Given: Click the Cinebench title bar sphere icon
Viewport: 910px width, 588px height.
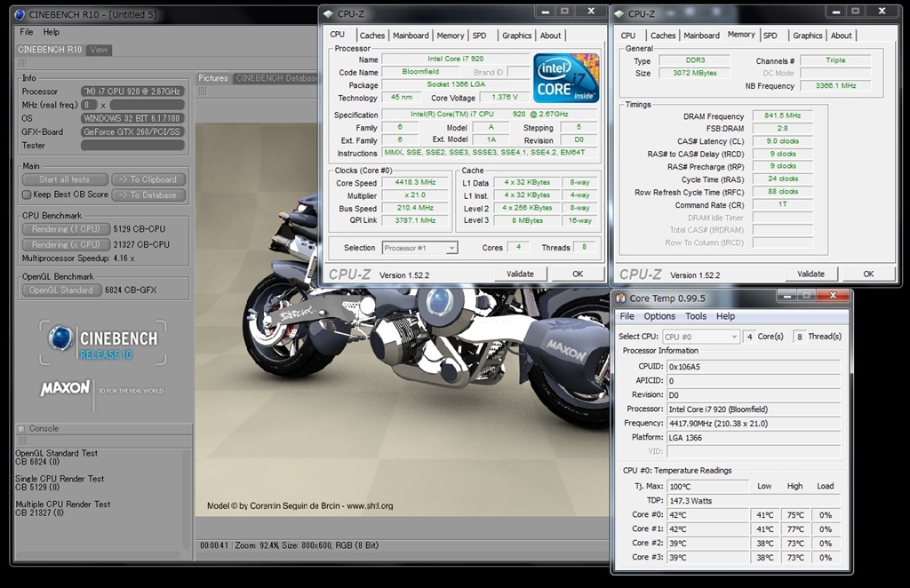Looking at the screenshot, I should coord(20,14).
